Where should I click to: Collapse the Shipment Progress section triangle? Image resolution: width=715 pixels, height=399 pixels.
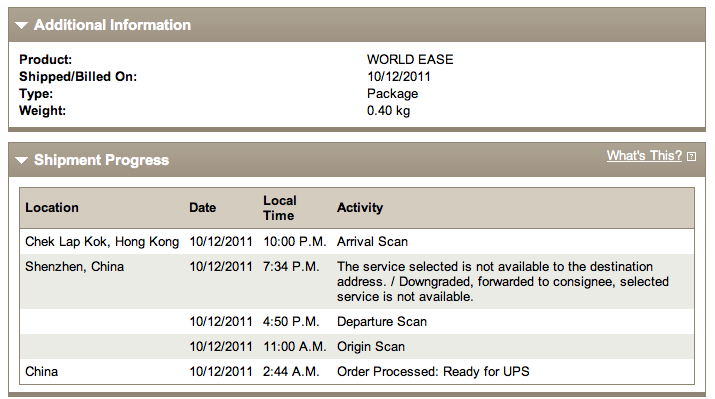coord(21,160)
